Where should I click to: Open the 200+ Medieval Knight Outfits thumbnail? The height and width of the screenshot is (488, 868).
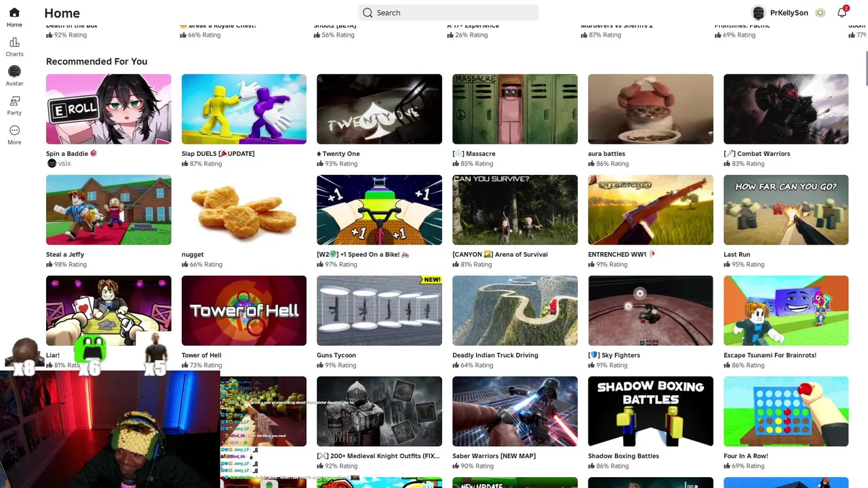379,411
